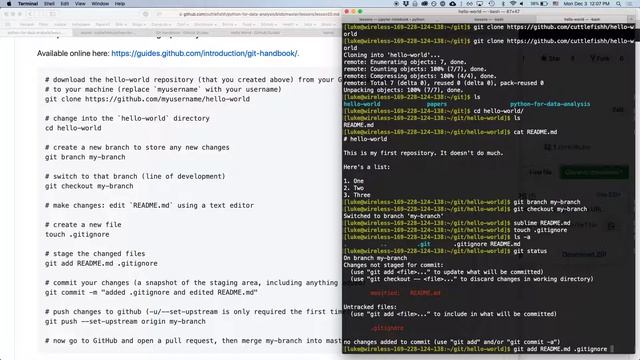Click 'python-for-data-analysis' directory name in terminal

(550, 104)
